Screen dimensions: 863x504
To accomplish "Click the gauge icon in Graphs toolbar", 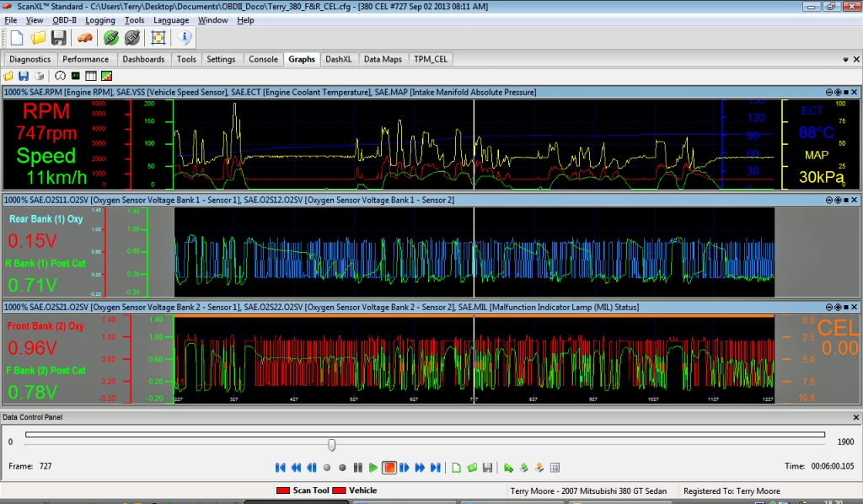I will coord(60,76).
